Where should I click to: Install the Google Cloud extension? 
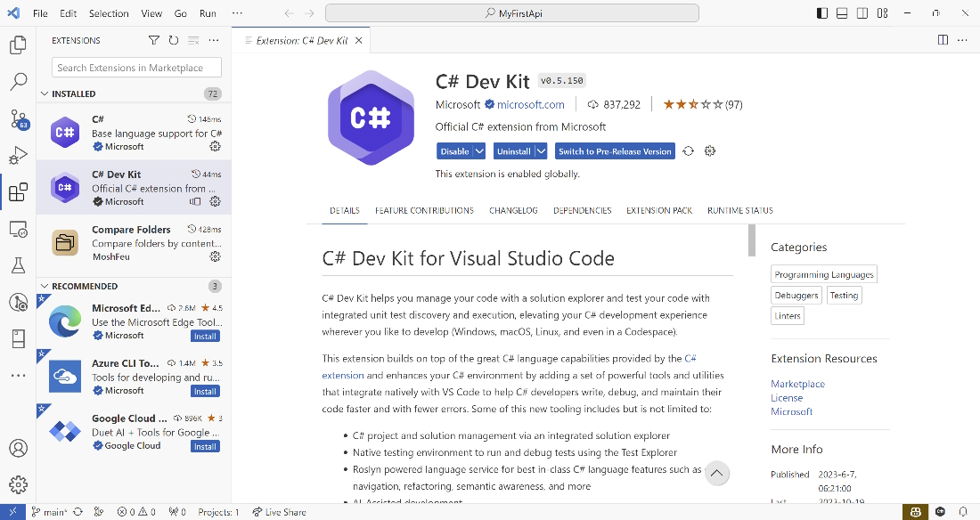[205, 446]
